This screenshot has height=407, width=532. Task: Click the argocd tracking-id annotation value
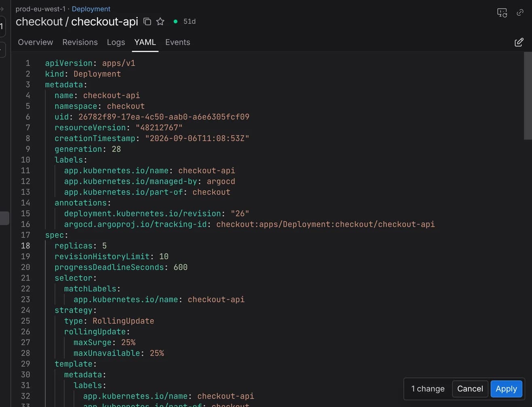[x=325, y=224]
